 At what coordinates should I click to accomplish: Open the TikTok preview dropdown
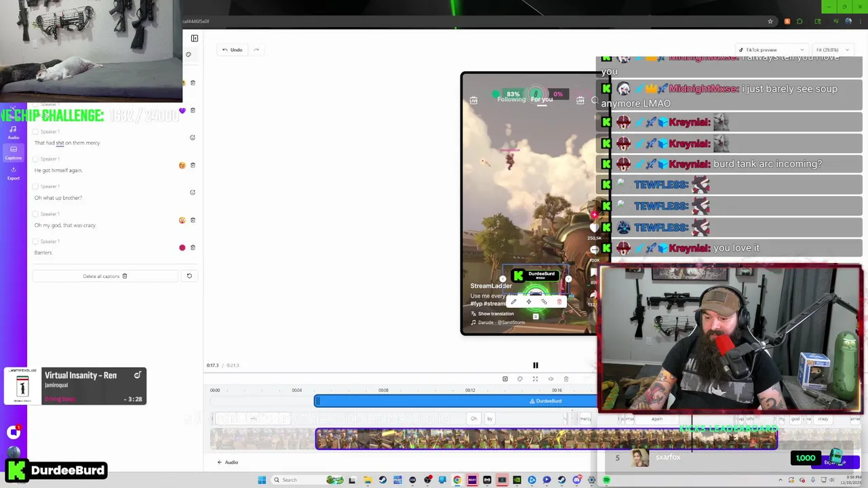(772, 49)
